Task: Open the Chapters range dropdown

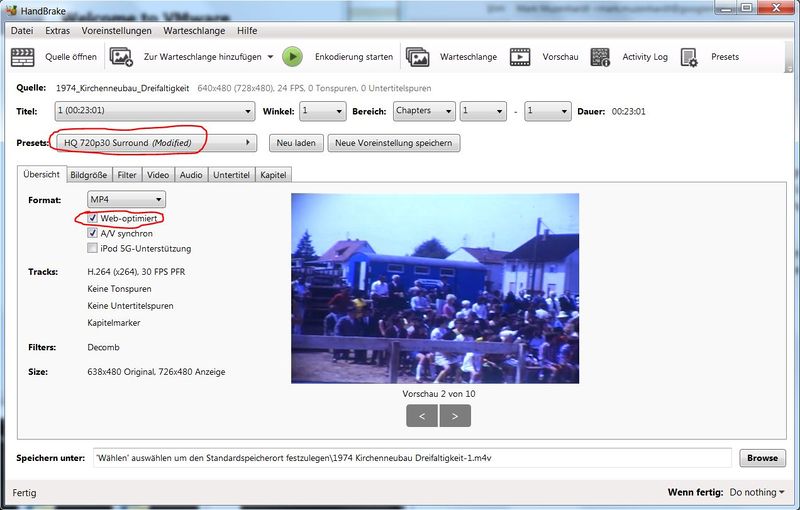Action: tap(423, 111)
